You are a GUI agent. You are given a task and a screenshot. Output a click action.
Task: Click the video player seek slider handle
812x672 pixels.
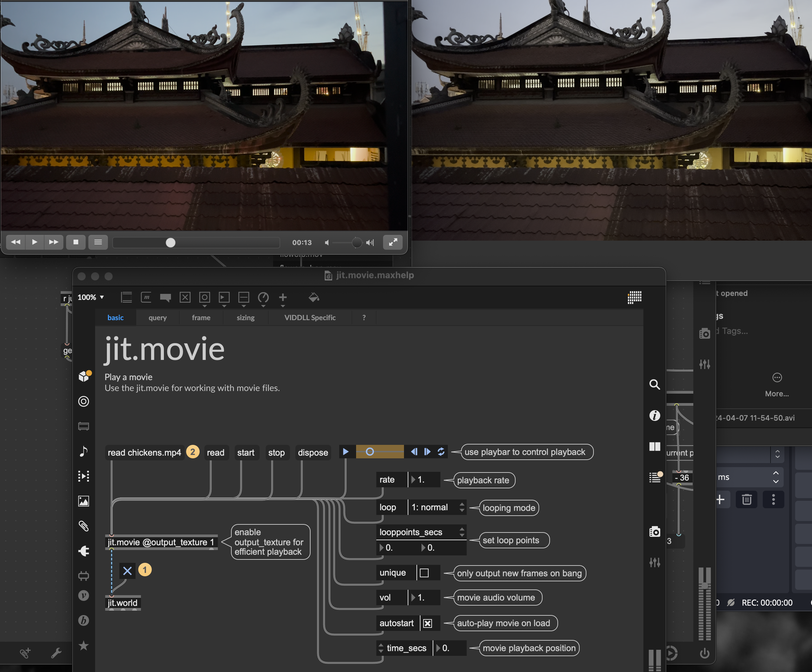171,242
